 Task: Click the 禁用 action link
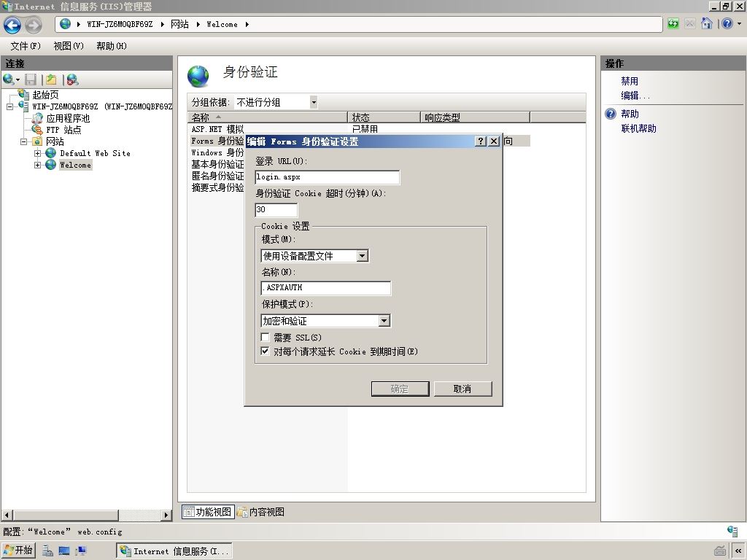630,81
